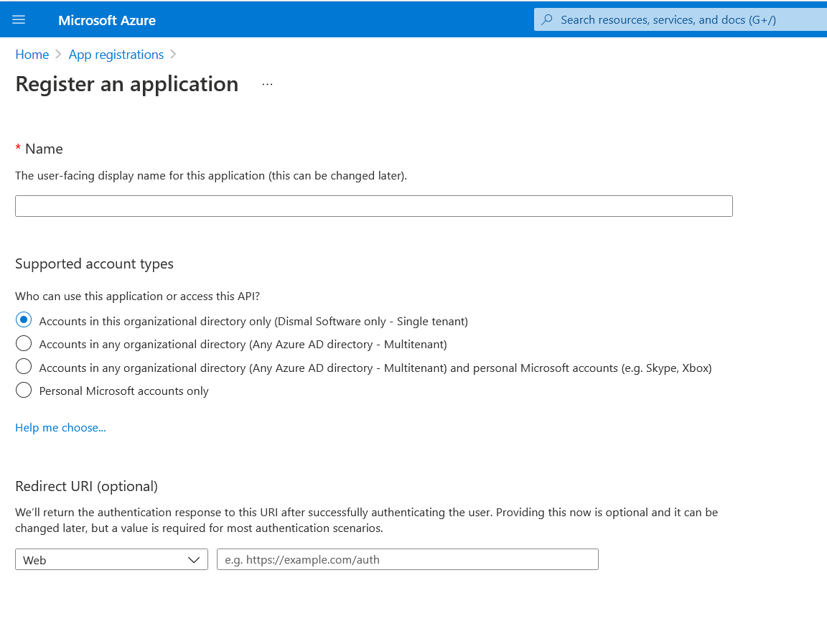Open the Azure portal hamburger menu
This screenshot has width=827, height=644.
(x=19, y=20)
